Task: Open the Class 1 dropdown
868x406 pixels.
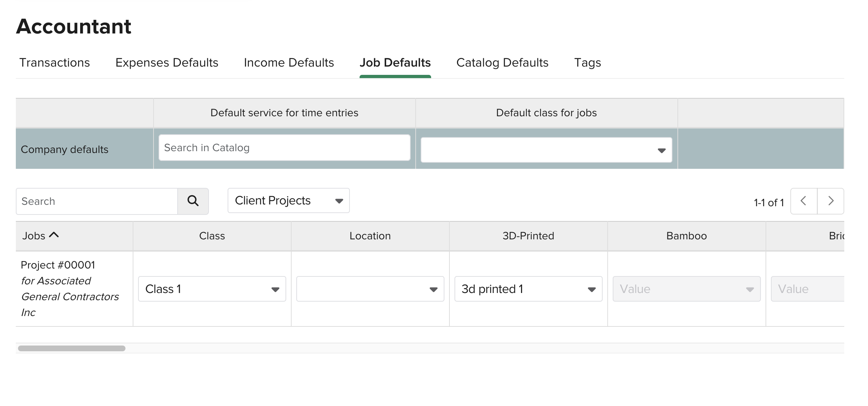Action: [x=212, y=289]
